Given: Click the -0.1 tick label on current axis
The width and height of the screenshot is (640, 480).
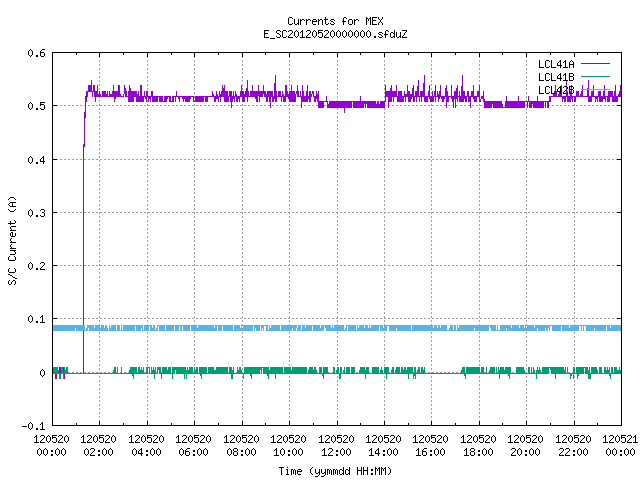Looking at the screenshot, I should tap(33, 426).
